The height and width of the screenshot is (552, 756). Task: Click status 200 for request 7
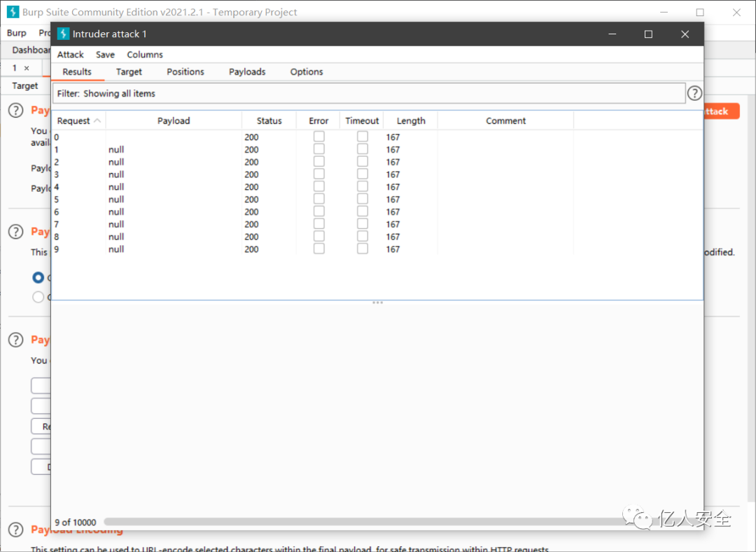pyautogui.click(x=251, y=224)
